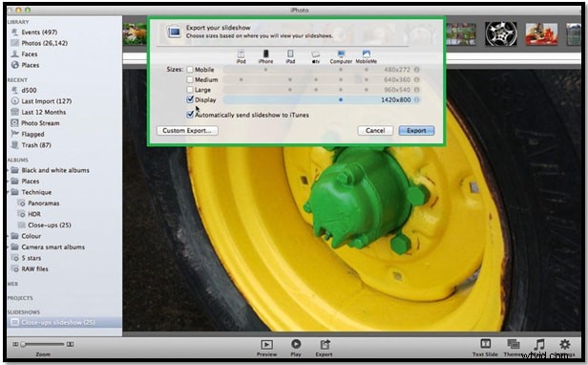This screenshot has height=365, width=588.
Task: Open Last Import (127)
Action: pyautogui.click(x=41, y=101)
